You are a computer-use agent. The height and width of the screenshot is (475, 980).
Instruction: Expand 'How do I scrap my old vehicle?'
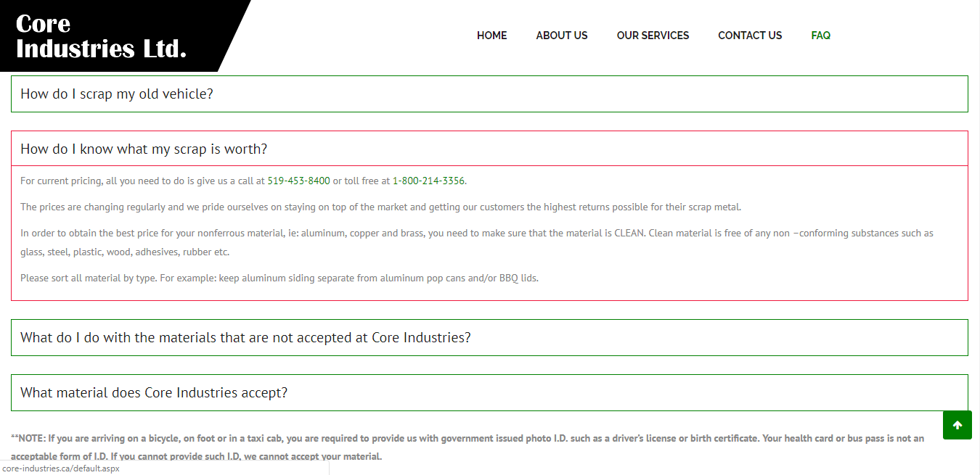point(489,94)
